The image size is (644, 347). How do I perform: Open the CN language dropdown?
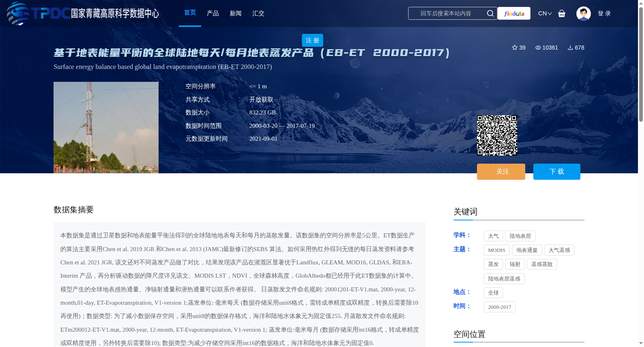point(545,13)
